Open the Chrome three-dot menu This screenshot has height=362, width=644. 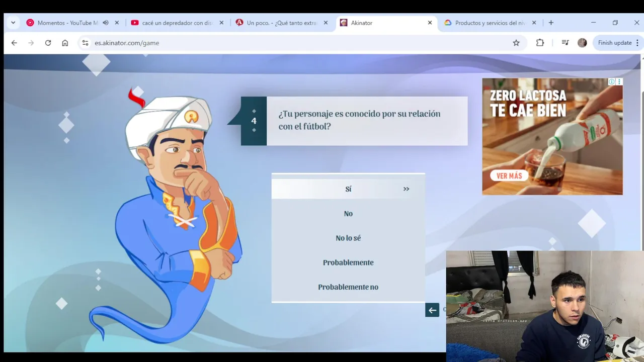637,43
